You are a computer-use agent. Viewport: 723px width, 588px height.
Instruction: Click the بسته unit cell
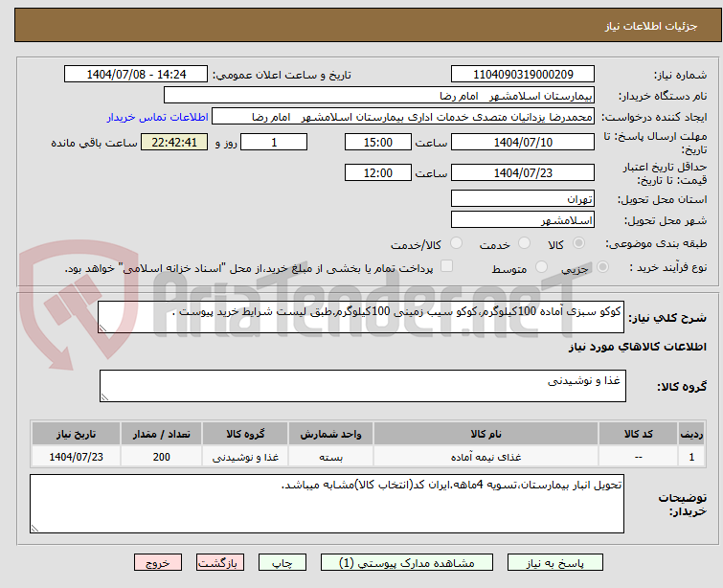click(x=330, y=457)
